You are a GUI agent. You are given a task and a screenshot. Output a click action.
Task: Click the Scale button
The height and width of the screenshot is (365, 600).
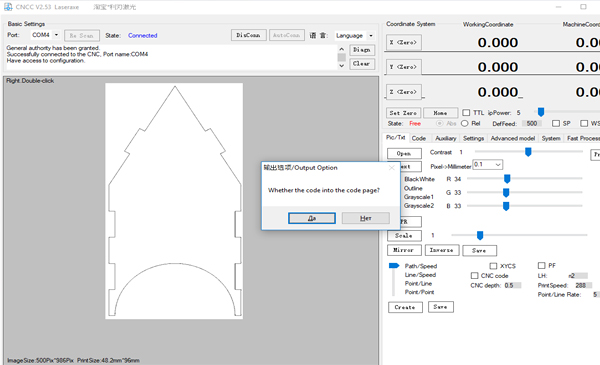(x=404, y=236)
